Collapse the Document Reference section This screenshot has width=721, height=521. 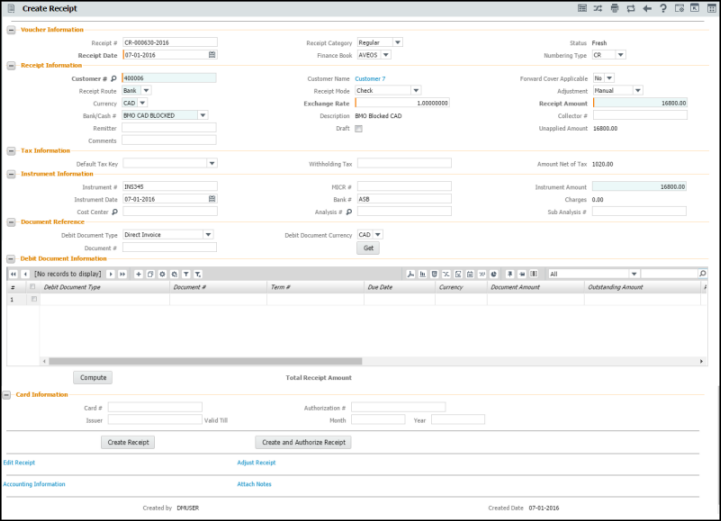(11, 223)
